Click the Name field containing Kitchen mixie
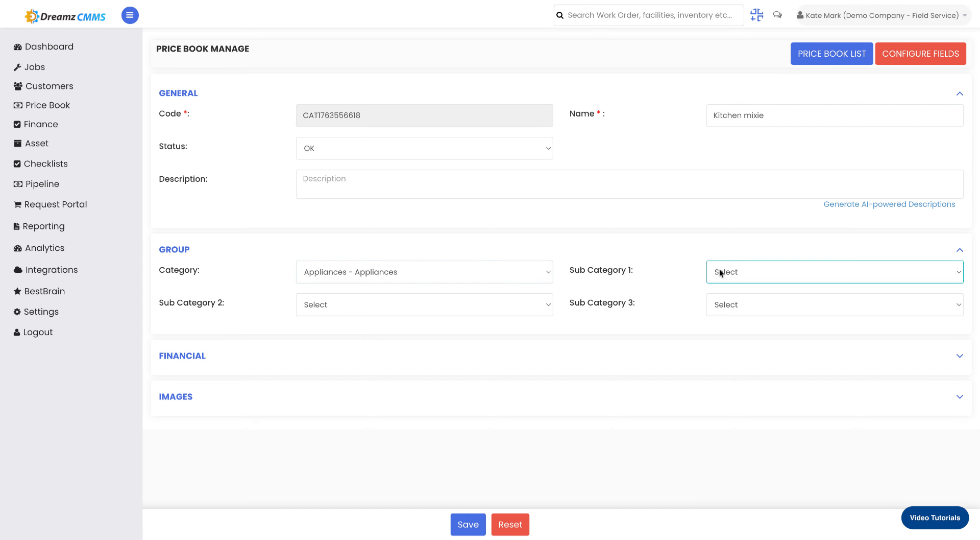The width and height of the screenshot is (980, 540). 835,115
